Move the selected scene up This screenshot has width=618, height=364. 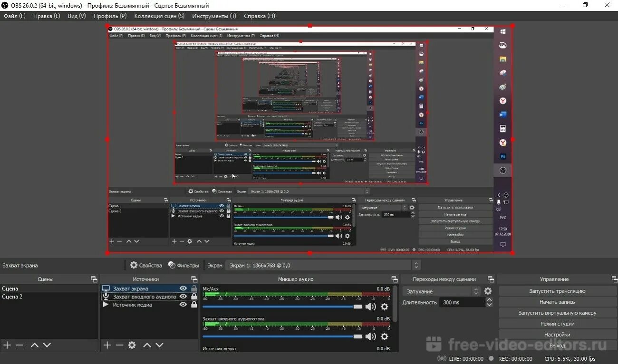click(x=34, y=345)
